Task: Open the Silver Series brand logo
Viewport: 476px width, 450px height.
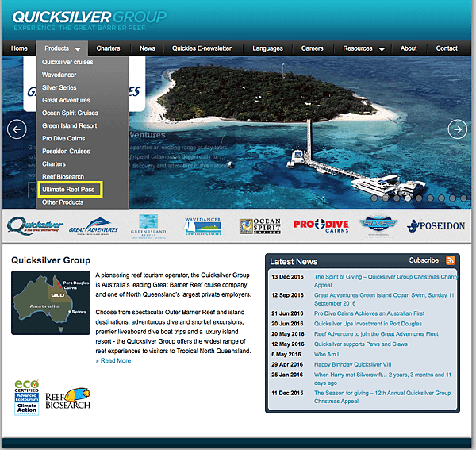Action: (x=378, y=226)
